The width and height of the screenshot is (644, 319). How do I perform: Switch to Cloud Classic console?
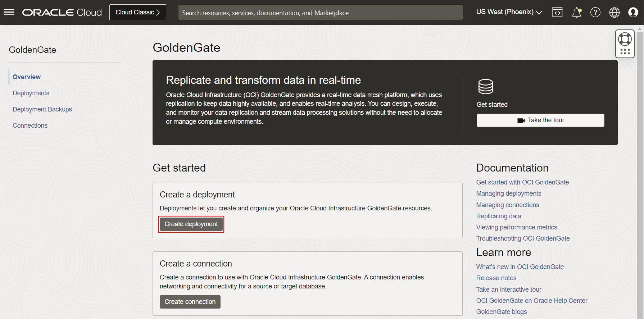pyautogui.click(x=137, y=12)
